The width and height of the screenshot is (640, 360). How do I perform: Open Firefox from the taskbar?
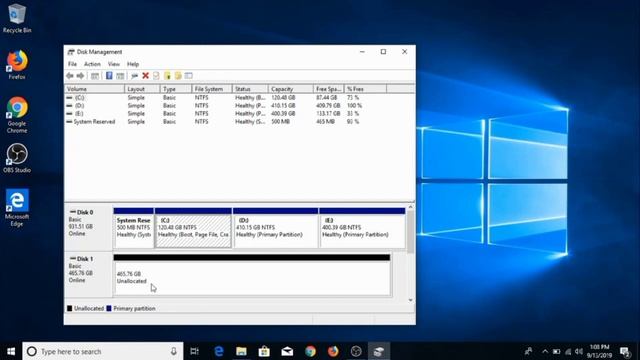coord(333,351)
